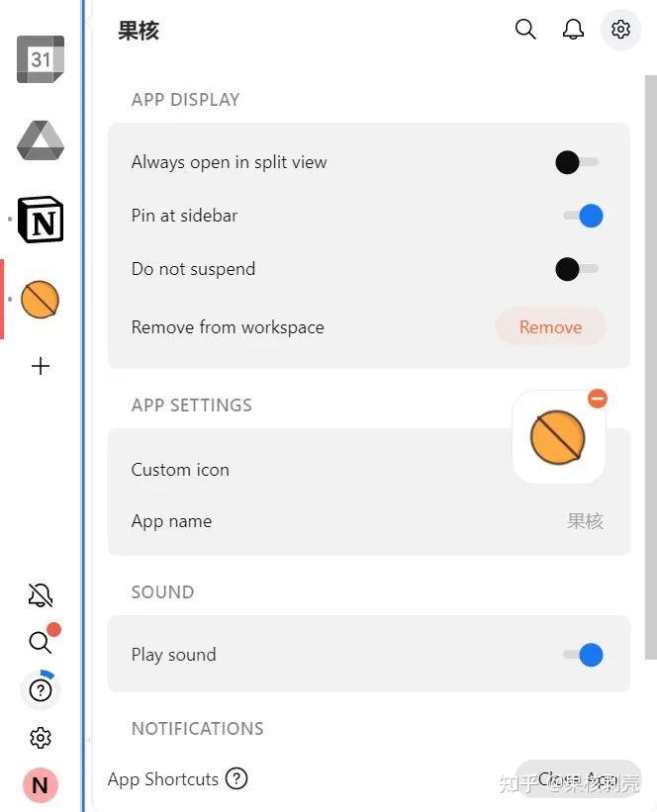Remove custom icon with red minus badge
The image size is (657, 812).
click(598, 399)
